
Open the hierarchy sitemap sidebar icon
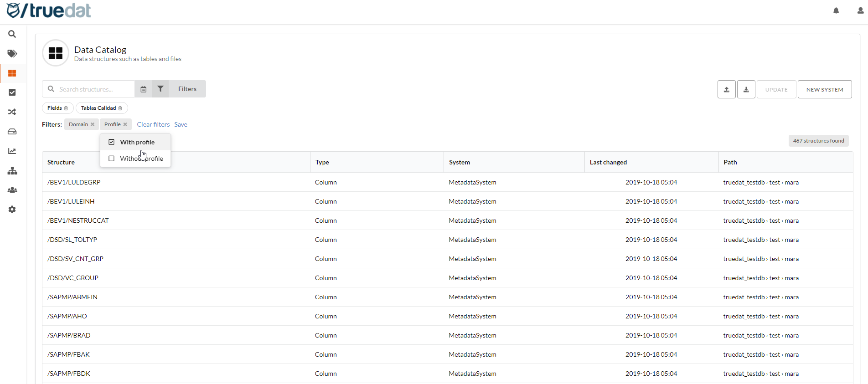[x=12, y=171]
